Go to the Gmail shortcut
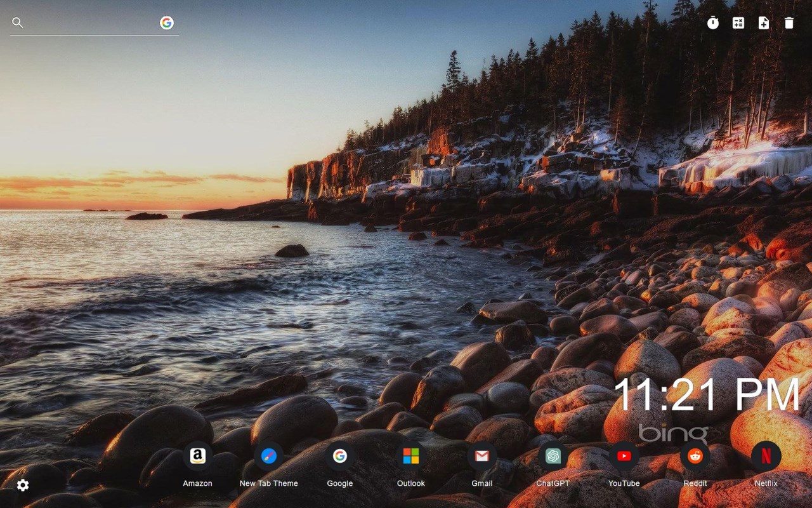The height and width of the screenshot is (508, 812). pyautogui.click(x=482, y=456)
